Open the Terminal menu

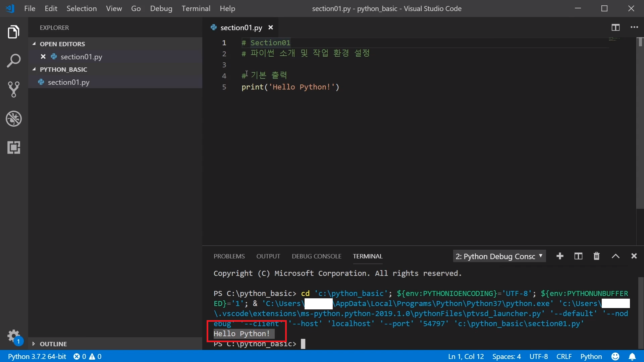coord(196,8)
